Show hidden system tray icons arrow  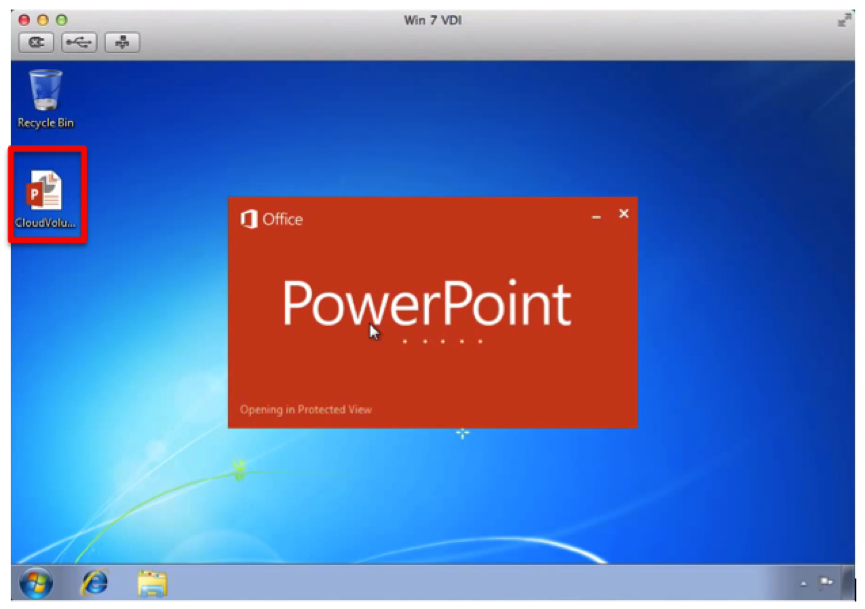[x=803, y=583]
